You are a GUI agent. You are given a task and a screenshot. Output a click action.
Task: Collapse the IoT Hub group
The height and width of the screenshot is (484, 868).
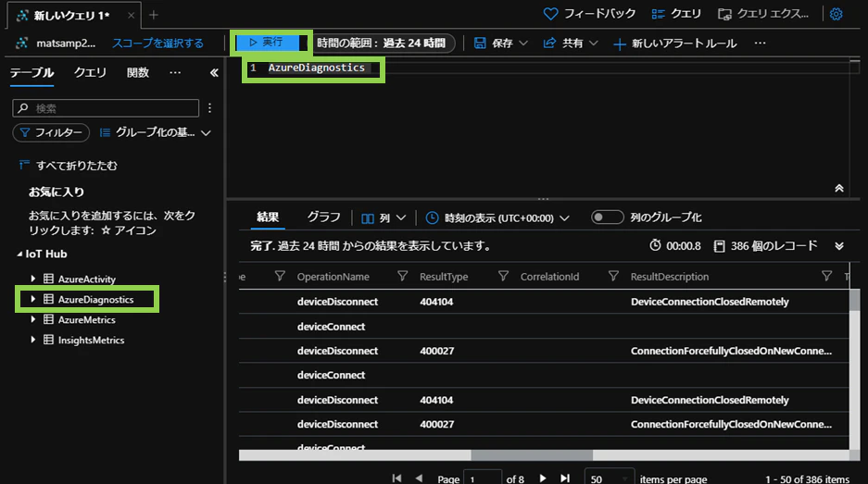pos(19,254)
